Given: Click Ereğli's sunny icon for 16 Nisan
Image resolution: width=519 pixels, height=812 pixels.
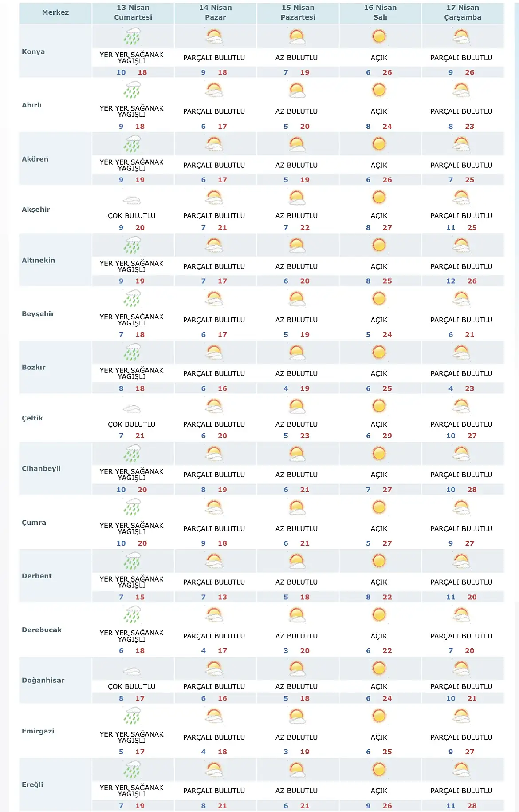Looking at the screenshot, I should (379, 769).
